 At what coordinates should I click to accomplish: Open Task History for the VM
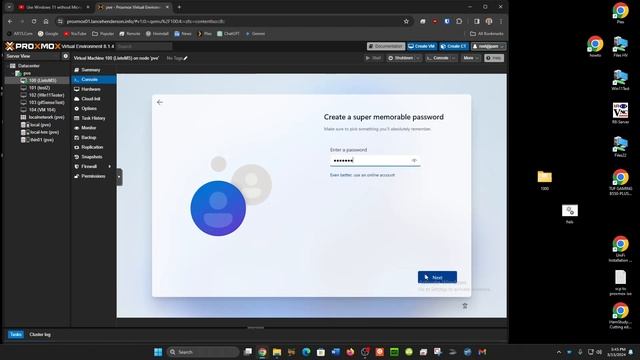click(93, 118)
